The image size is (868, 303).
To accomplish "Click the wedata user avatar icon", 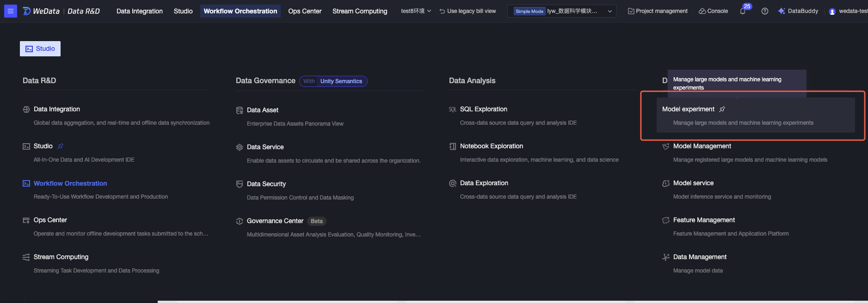I will point(832,12).
